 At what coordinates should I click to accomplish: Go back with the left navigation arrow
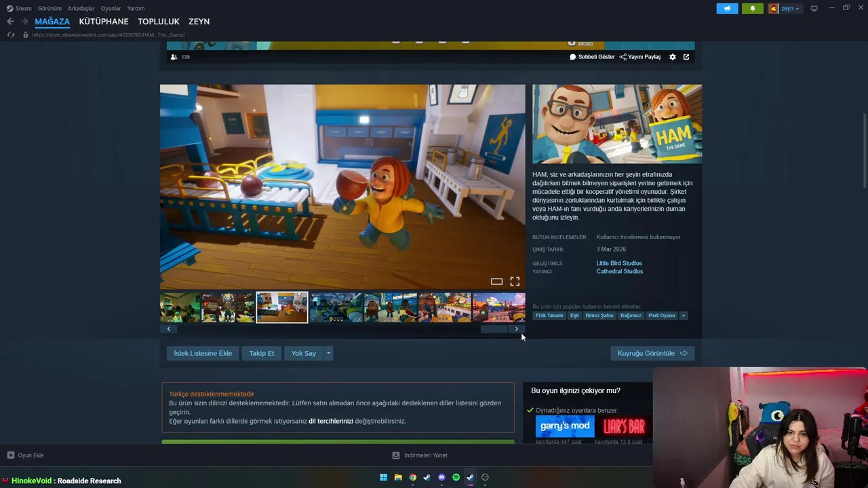[10, 22]
